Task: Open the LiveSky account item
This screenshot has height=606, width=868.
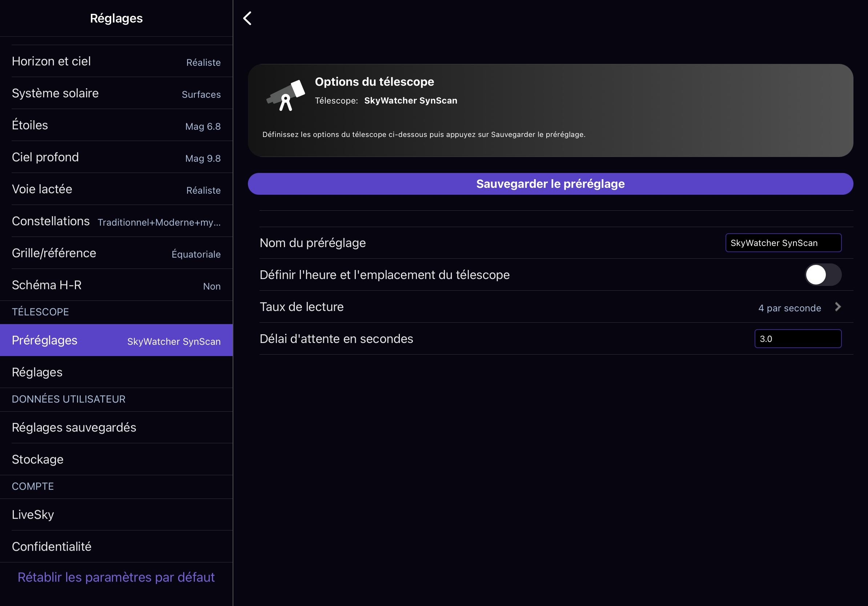Action: [116, 514]
